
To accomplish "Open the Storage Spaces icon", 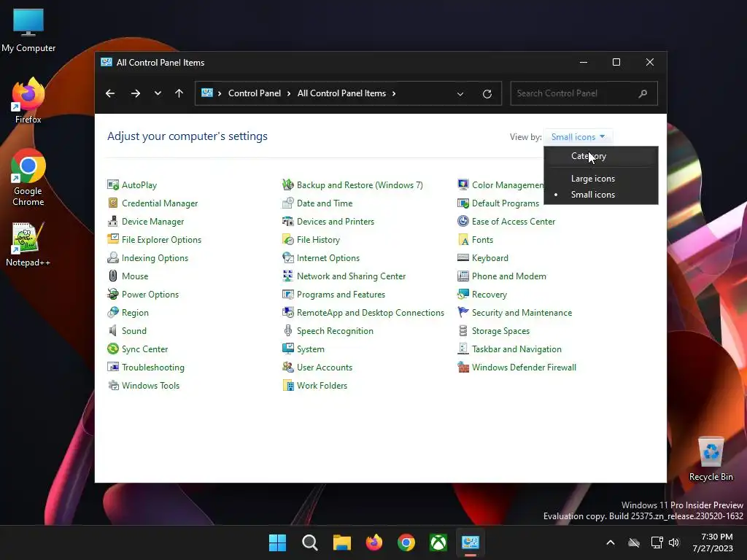I will click(463, 330).
